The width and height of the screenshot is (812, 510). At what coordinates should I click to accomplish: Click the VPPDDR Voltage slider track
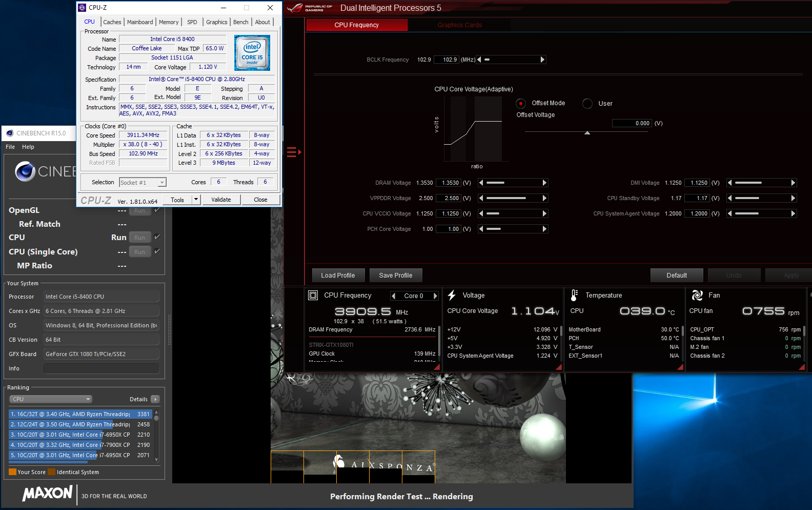[x=513, y=198]
